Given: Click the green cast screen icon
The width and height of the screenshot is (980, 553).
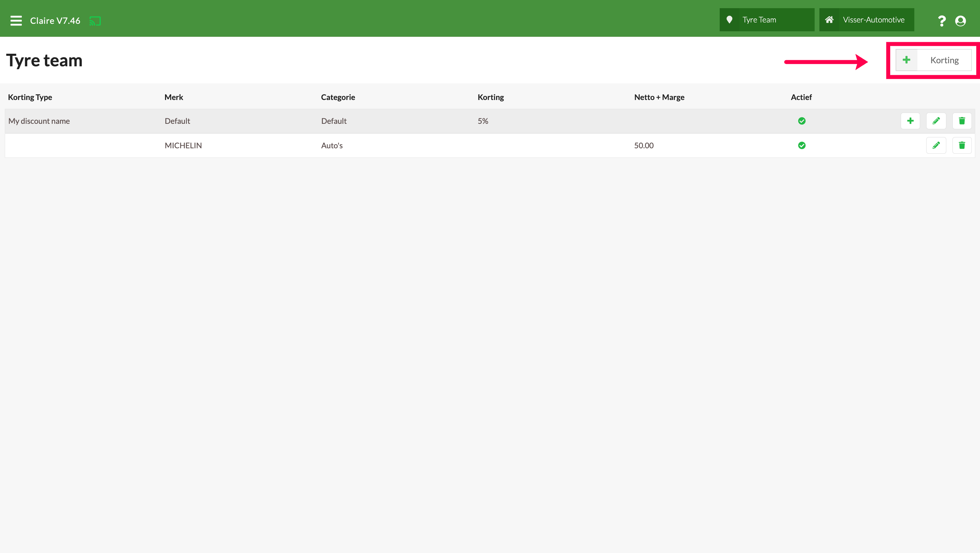Looking at the screenshot, I should click(95, 21).
